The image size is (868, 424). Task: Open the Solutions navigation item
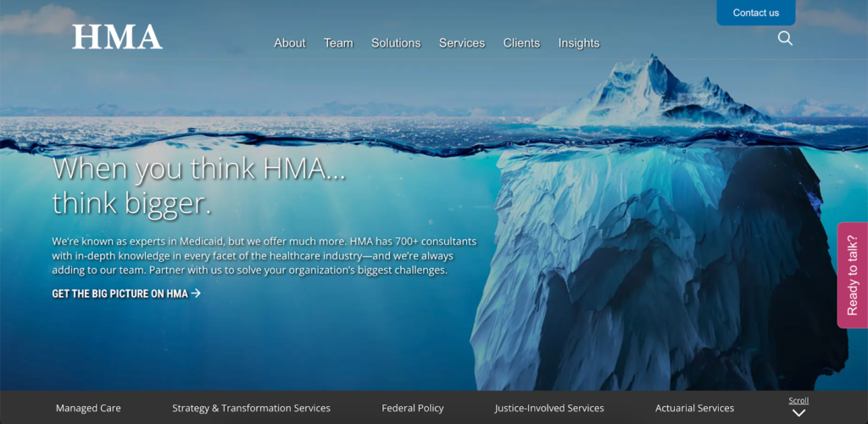coord(396,43)
